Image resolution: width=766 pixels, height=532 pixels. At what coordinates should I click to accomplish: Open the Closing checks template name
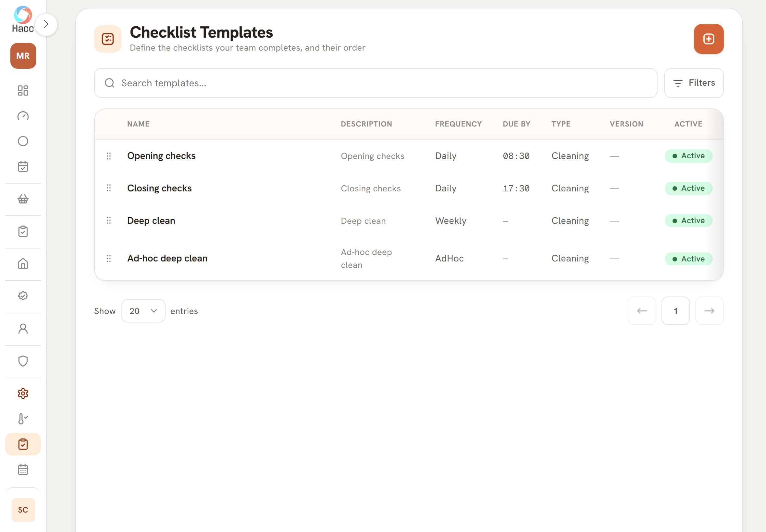159,188
